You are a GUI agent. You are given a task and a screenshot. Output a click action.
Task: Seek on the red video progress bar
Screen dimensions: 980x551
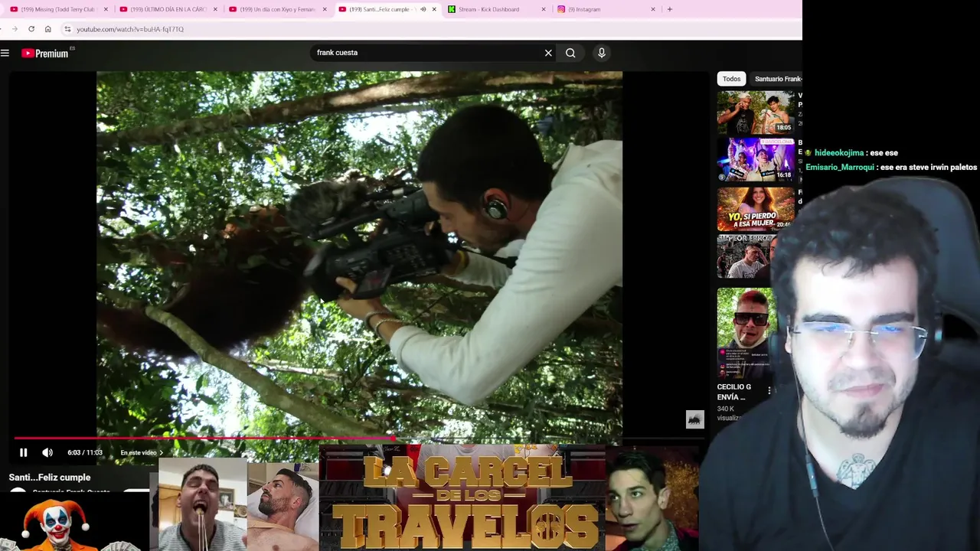[359, 439]
